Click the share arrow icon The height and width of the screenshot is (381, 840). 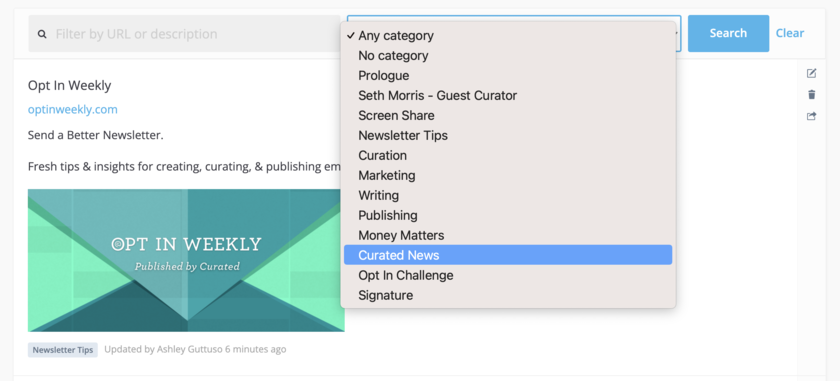click(x=811, y=116)
